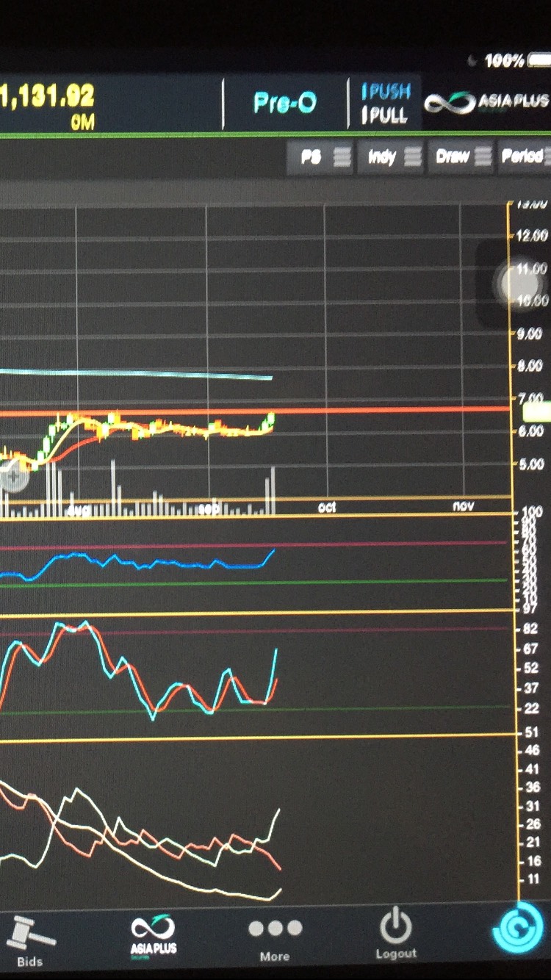Open the Period dropdown
This screenshot has height=980, width=551.
(523, 156)
